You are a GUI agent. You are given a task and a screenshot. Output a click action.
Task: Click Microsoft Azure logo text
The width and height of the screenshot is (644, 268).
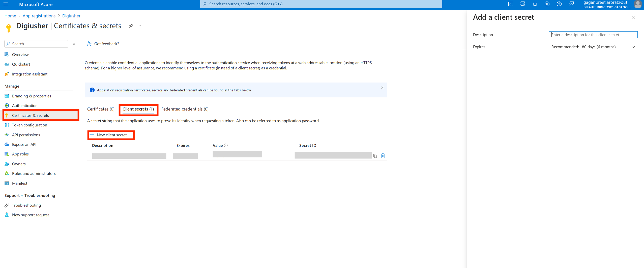[36, 4]
